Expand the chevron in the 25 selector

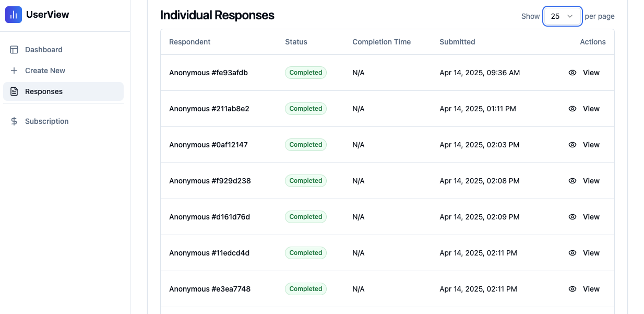[x=570, y=16]
